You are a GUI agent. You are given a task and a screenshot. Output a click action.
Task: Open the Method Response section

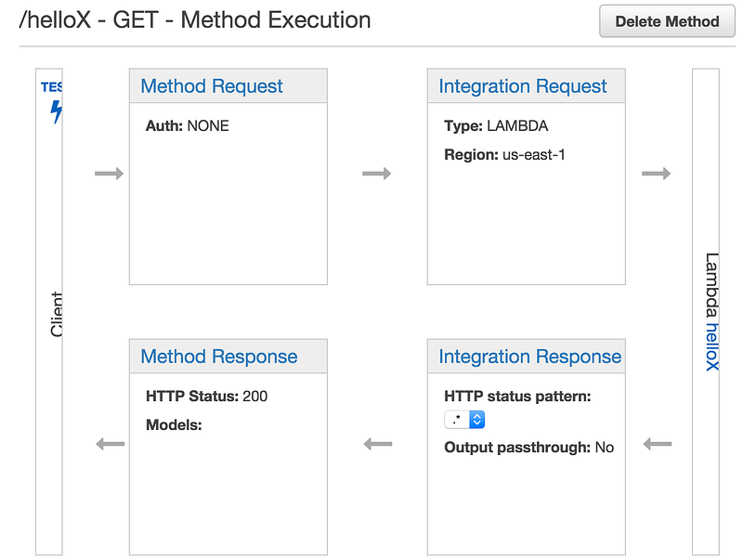219,357
